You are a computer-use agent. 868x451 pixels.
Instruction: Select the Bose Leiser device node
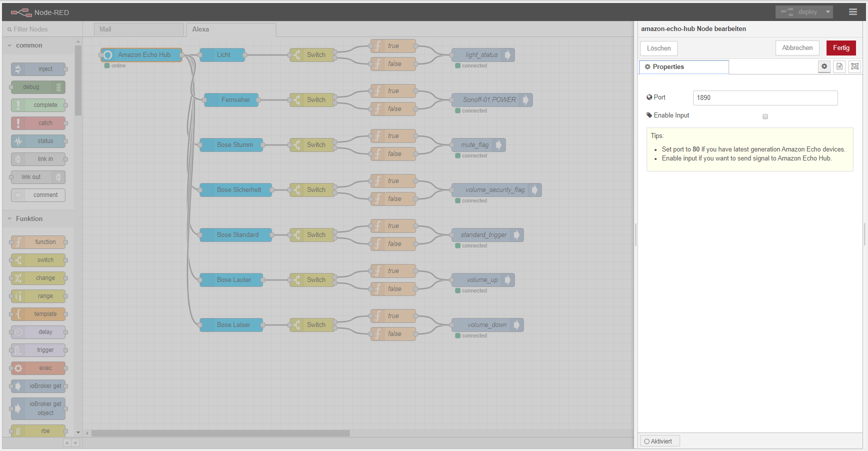click(231, 325)
